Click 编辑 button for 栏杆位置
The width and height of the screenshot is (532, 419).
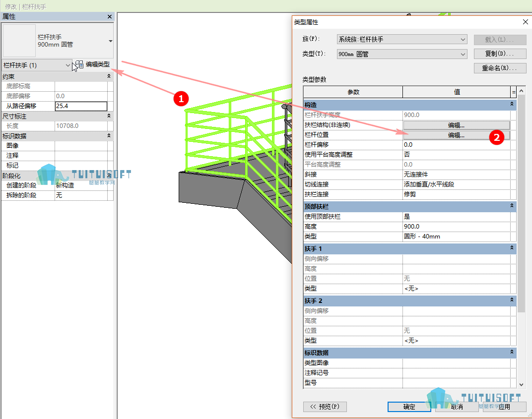(457, 135)
